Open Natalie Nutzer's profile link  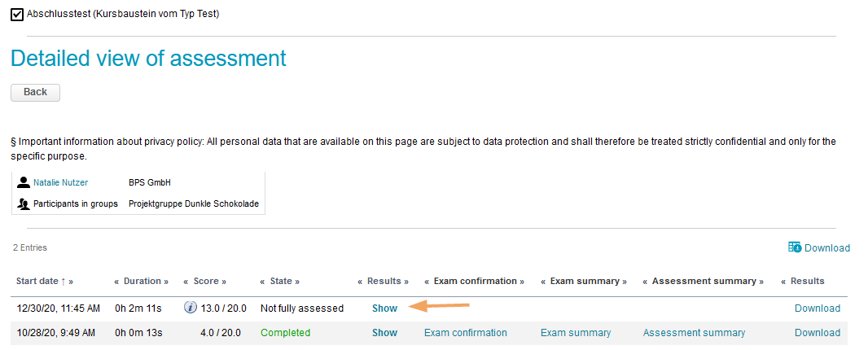click(x=60, y=183)
